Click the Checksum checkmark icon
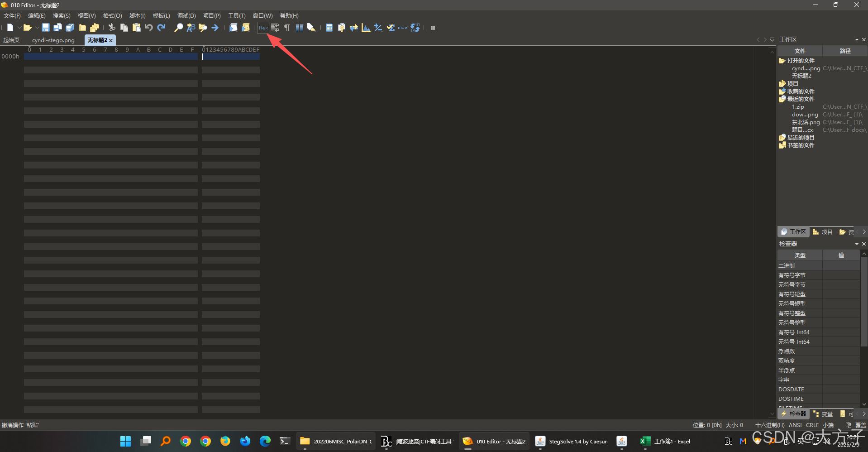The width and height of the screenshot is (868, 452). [390, 28]
